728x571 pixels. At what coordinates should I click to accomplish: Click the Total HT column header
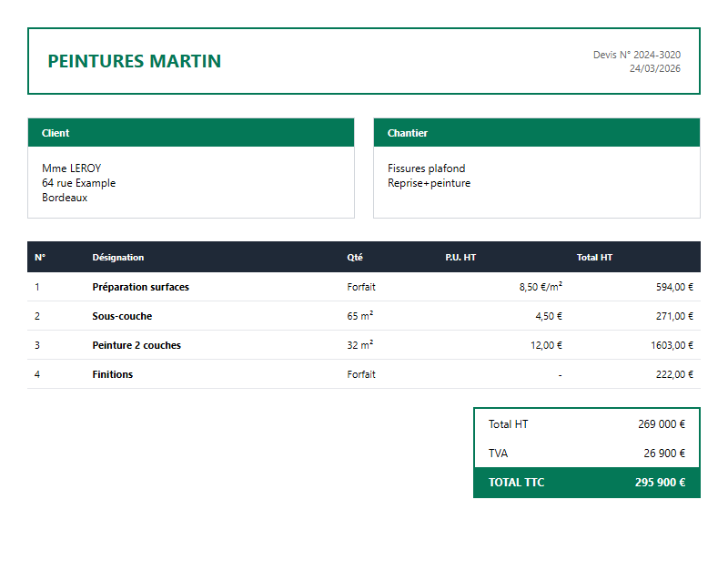(594, 258)
